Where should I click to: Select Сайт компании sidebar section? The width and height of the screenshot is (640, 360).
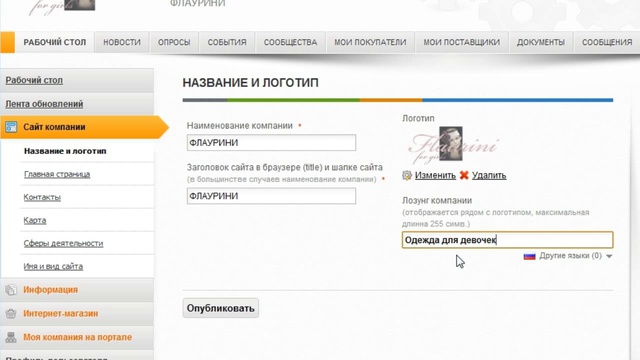84,127
